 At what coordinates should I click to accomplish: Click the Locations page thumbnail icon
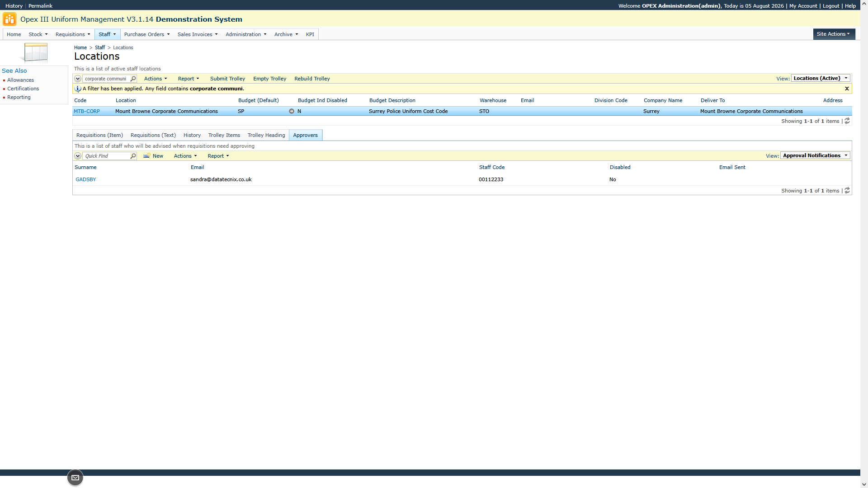(x=33, y=52)
